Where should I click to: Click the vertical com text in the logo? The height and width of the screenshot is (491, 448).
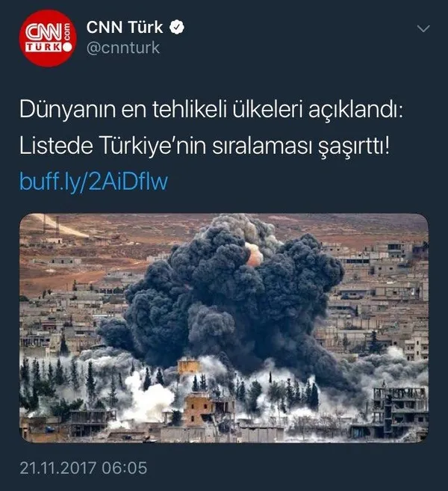click(x=66, y=32)
